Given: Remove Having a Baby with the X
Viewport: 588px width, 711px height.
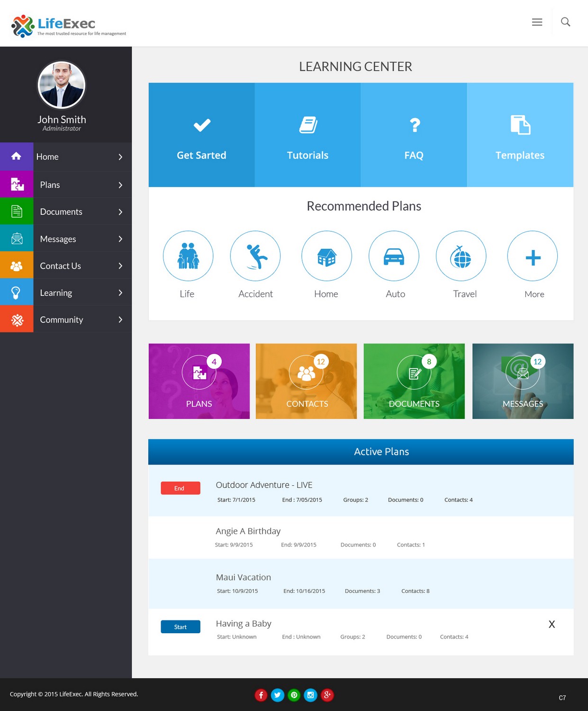Looking at the screenshot, I should pyautogui.click(x=552, y=624).
